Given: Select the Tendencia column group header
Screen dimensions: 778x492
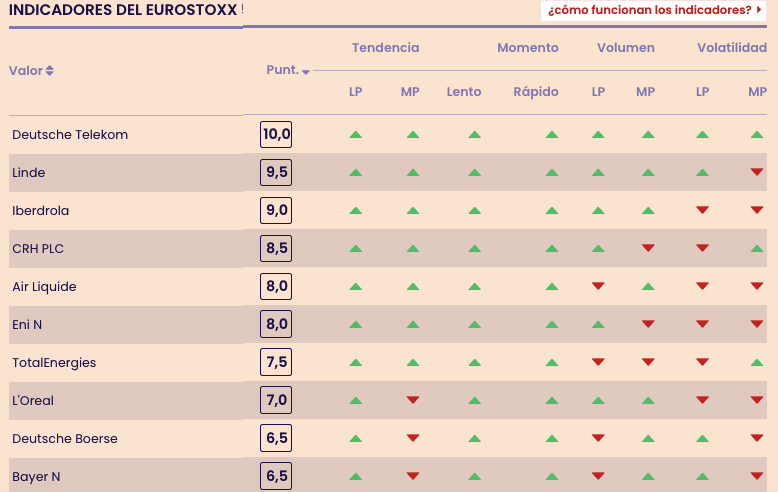Looking at the screenshot, I should 385,48.
